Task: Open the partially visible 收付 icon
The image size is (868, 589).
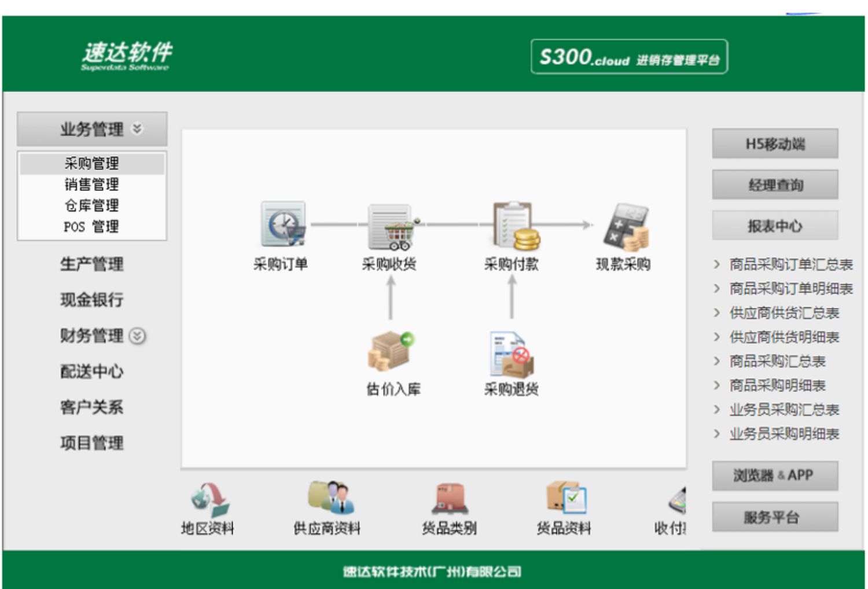Action: tap(677, 500)
